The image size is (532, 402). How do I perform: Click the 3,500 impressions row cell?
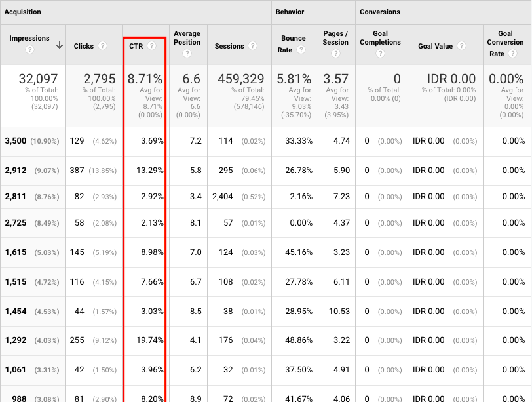point(15,141)
